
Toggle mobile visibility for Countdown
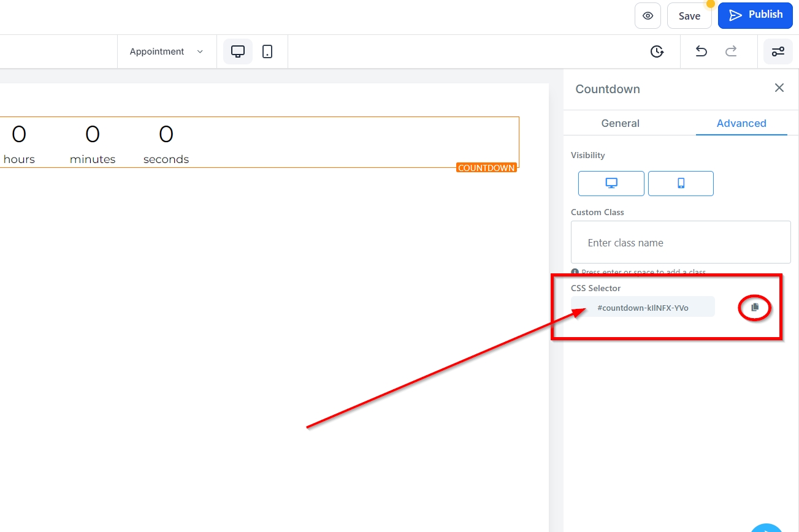pyautogui.click(x=680, y=183)
